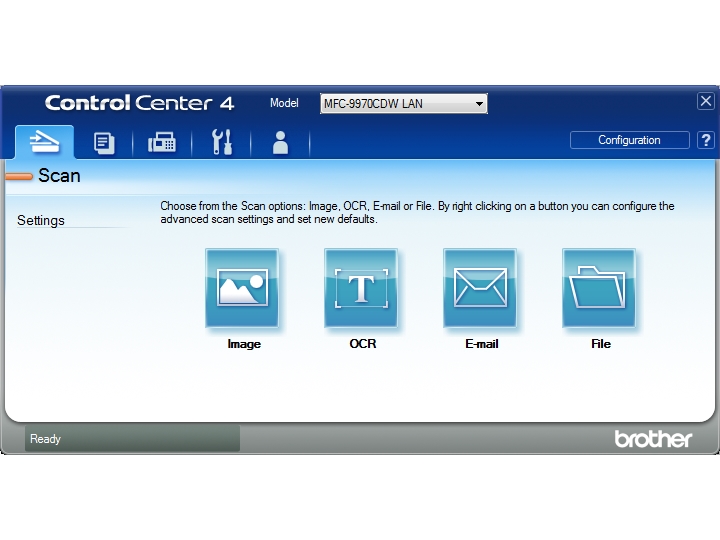
Task: Open the PC-FAX tab with the fax machine icon
Action: (x=162, y=142)
